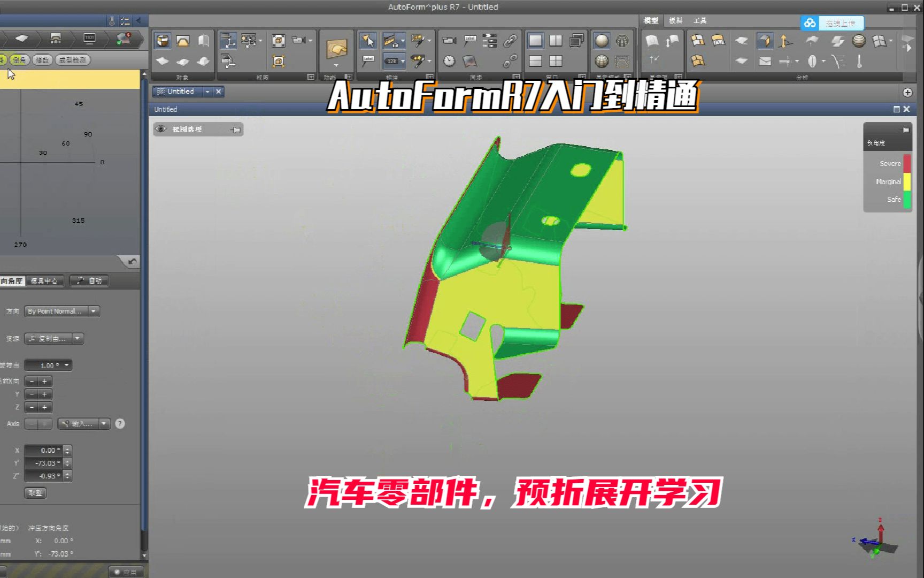The width and height of the screenshot is (924, 578).
Task: Click the plus button for Y rotation
Action: [x=45, y=394]
